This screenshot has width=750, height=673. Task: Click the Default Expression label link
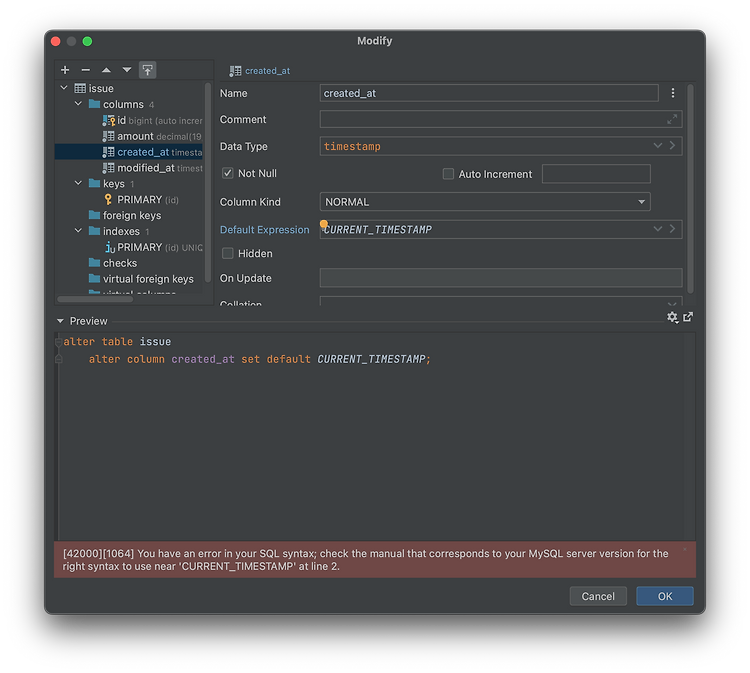pyautogui.click(x=265, y=230)
